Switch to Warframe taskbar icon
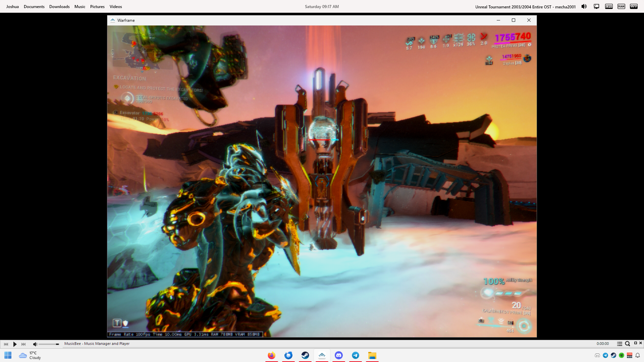The height and width of the screenshot is (362, 644). (x=322, y=355)
